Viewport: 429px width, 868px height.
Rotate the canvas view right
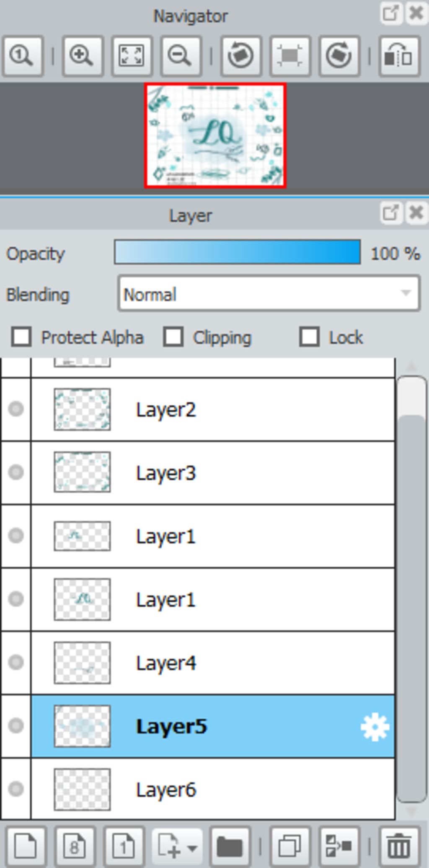click(x=339, y=56)
